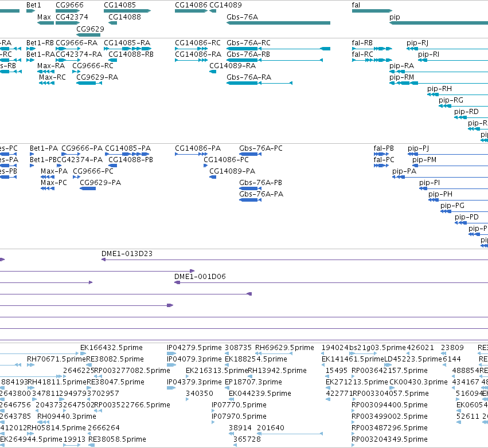Select protein CG14086-PA
This screenshot has width=488, height=448.
198,148
